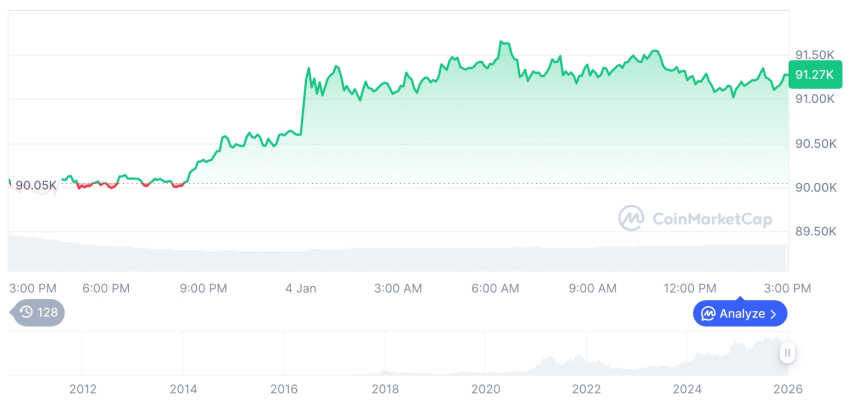Click the green 91.27K current price tag
Screen dimensions: 860x401
[810, 74]
